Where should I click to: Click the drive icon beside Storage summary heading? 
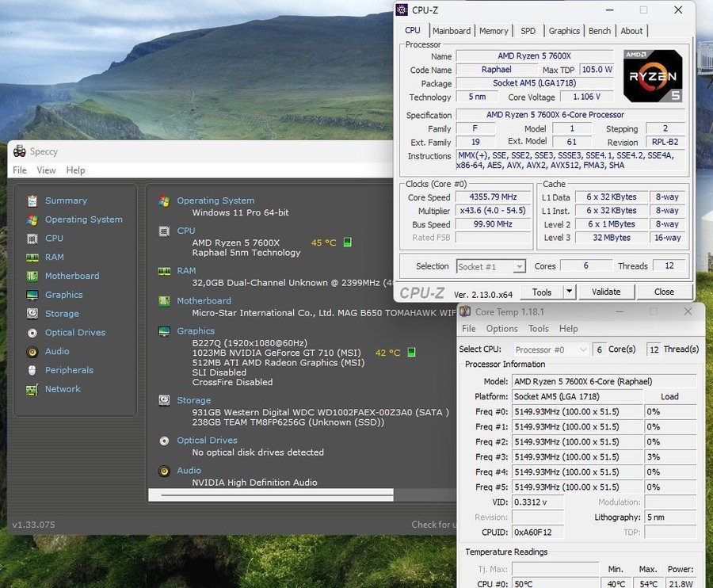click(164, 400)
